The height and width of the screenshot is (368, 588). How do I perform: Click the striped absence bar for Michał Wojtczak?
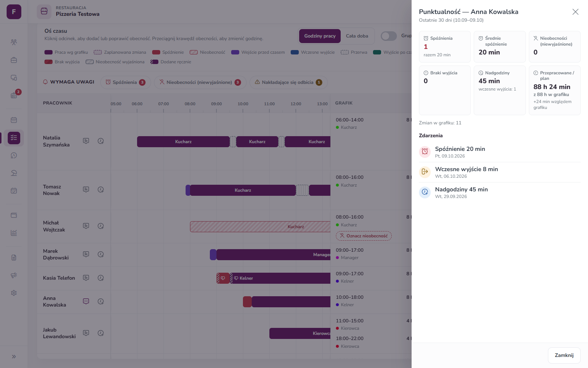point(260,227)
